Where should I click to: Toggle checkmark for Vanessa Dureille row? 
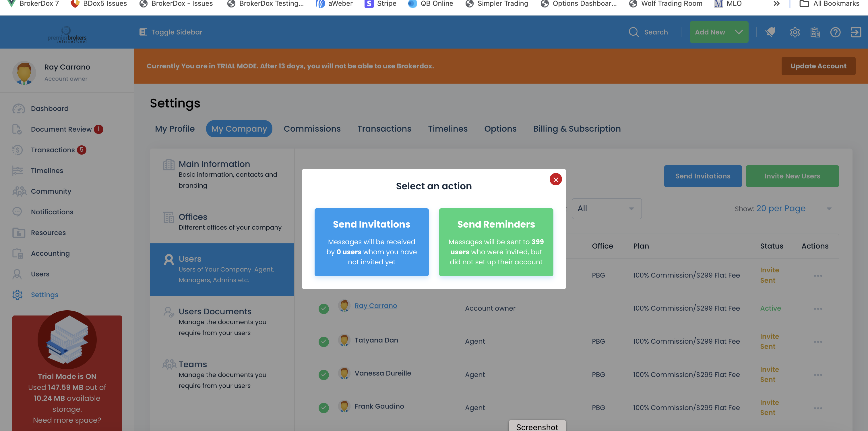(x=323, y=375)
